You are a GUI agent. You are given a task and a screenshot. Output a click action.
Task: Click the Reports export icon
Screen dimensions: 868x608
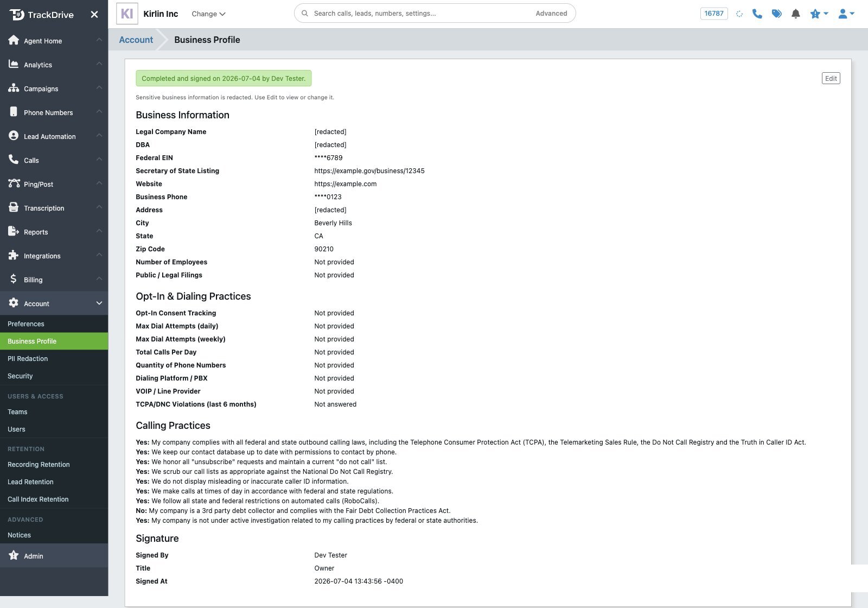pyautogui.click(x=14, y=231)
